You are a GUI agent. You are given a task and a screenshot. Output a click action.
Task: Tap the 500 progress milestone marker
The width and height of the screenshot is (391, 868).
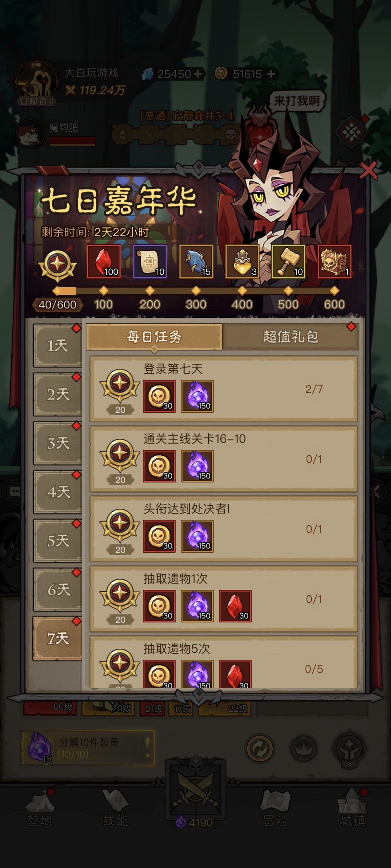288,290
